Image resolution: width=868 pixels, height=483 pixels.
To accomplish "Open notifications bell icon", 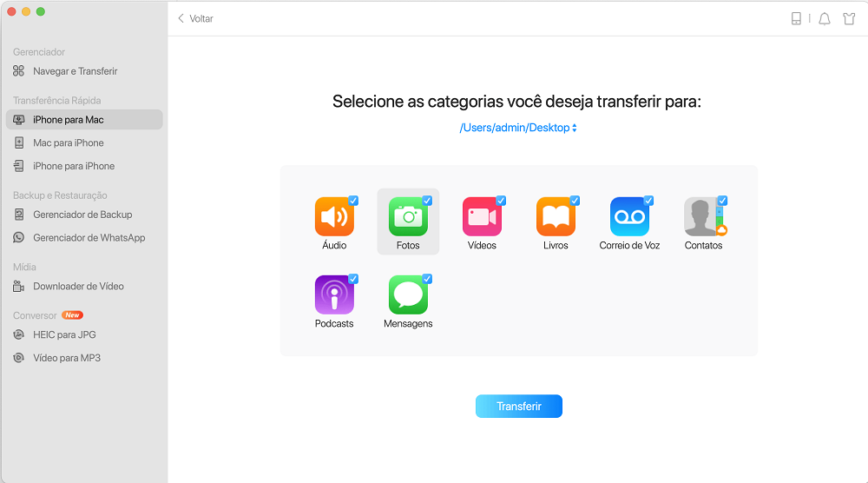I will point(825,19).
